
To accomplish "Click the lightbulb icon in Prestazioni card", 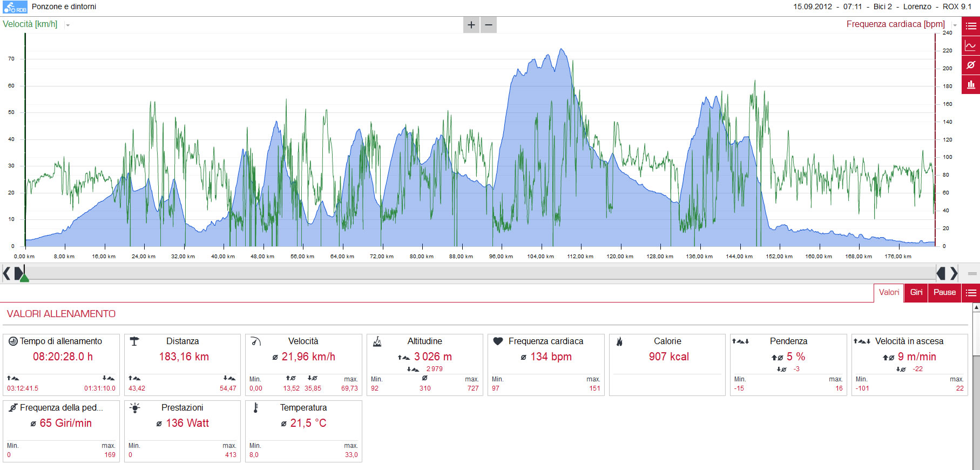I will coord(135,408).
